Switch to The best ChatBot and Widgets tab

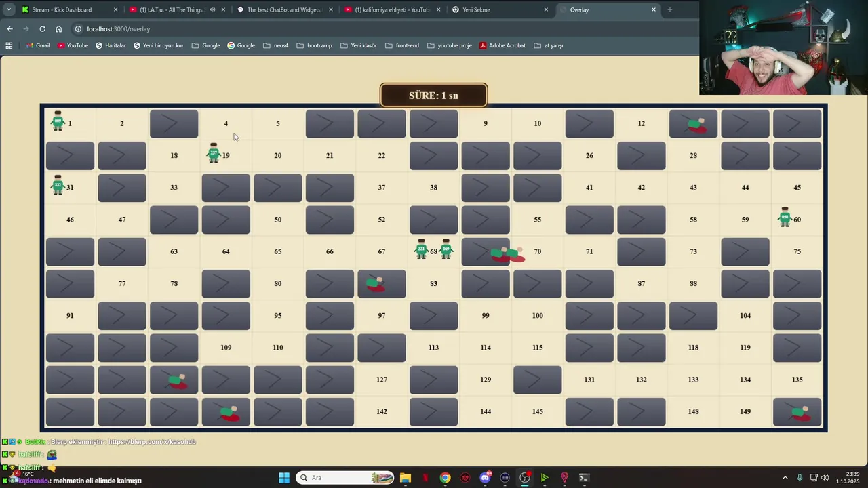[283, 9]
